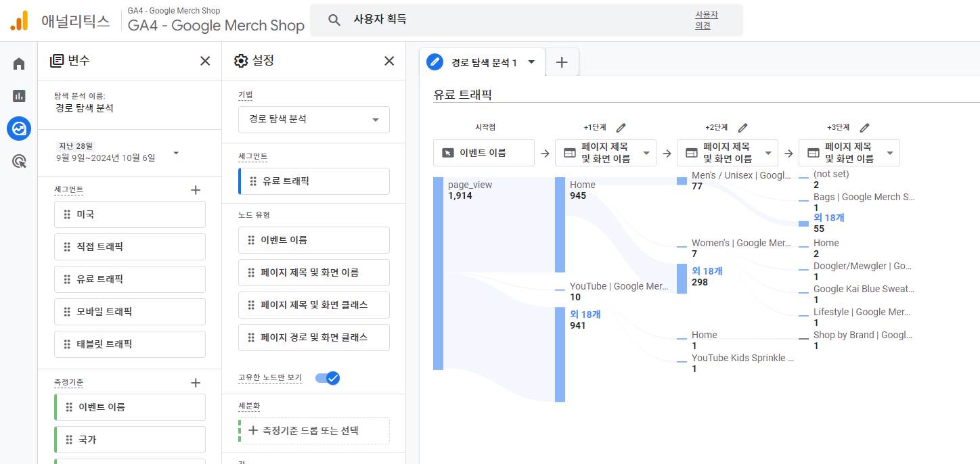The height and width of the screenshot is (464, 980).
Task: Open the 기법 technique dropdown
Action: pos(314,119)
